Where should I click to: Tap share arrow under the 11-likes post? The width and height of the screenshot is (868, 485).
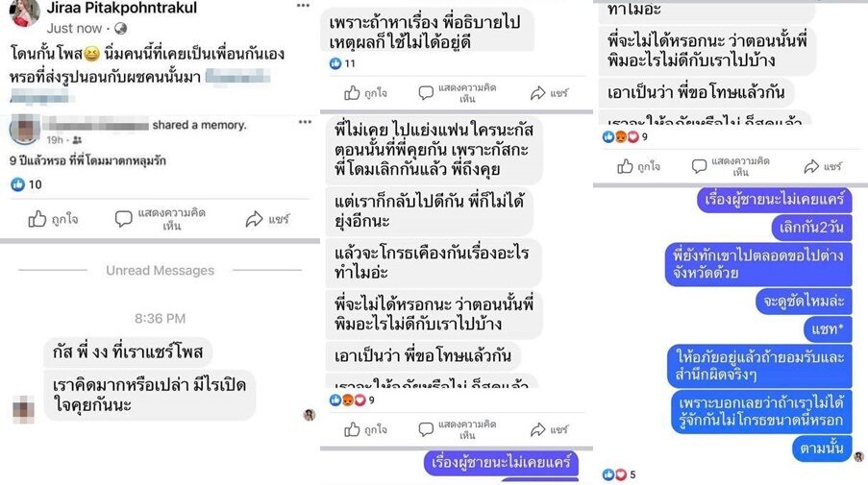click(x=549, y=93)
